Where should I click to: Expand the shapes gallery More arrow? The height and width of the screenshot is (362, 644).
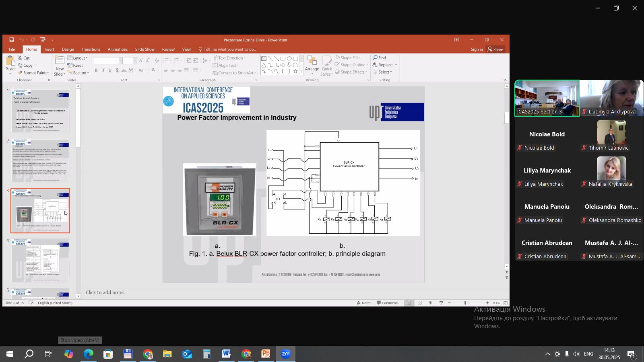pos(301,71)
